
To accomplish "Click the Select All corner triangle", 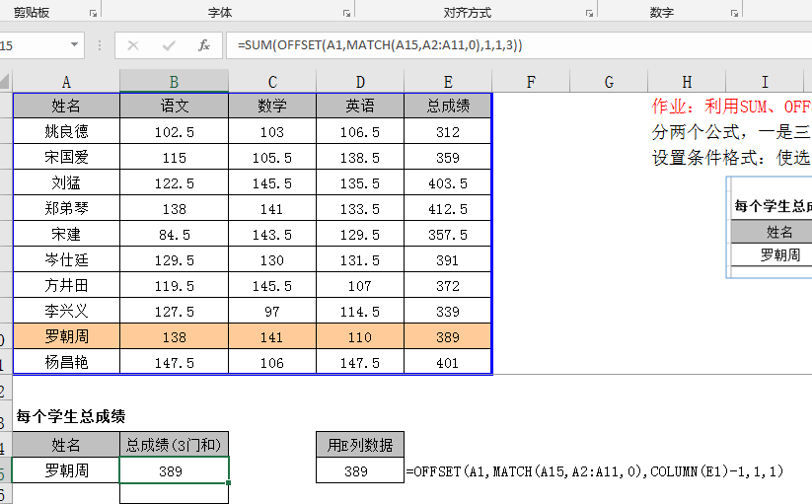I will 5,81.
